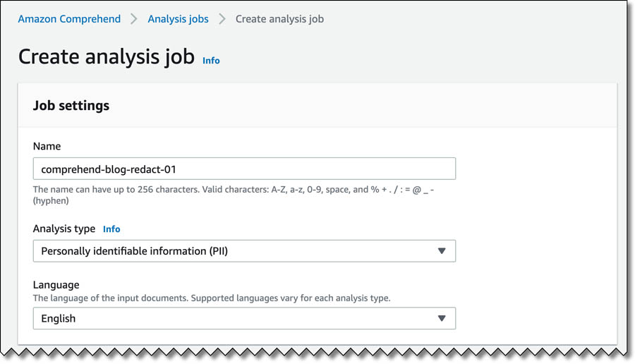Open the Info link beside the page title
This screenshot has width=635, height=364.
point(211,61)
